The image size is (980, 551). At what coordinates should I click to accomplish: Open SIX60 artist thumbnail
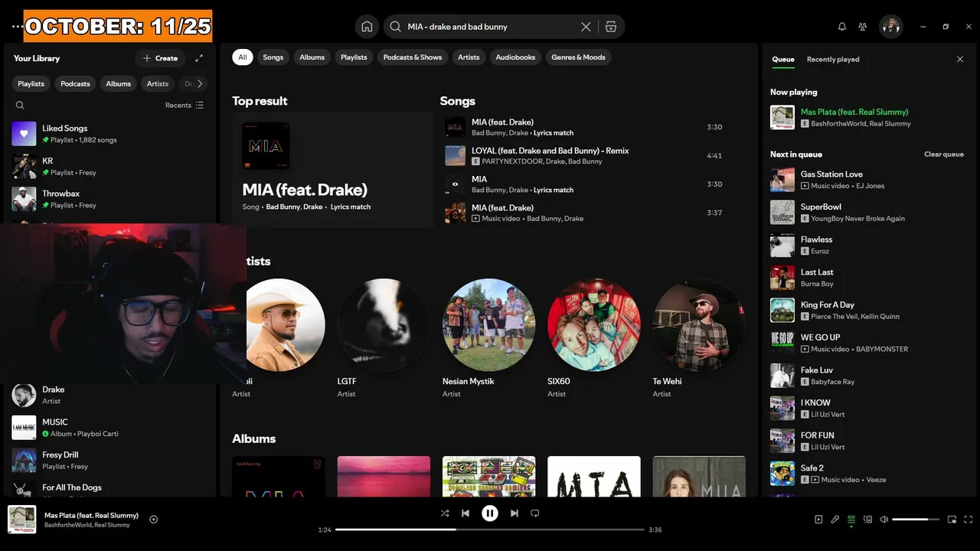[x=594, y=324]
